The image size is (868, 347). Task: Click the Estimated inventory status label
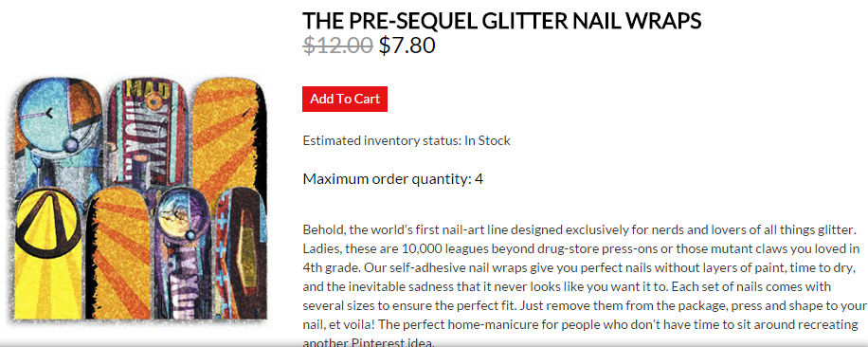tap(382, 140)
